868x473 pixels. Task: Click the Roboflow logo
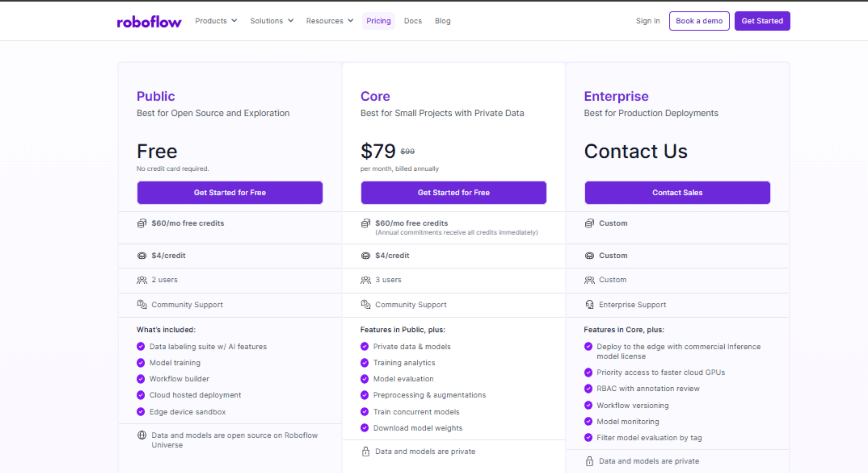click(149, 22)
